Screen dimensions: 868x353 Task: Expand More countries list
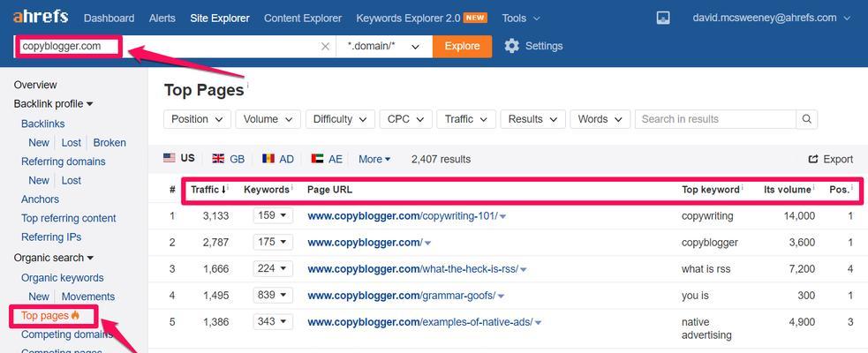[374, 159]
